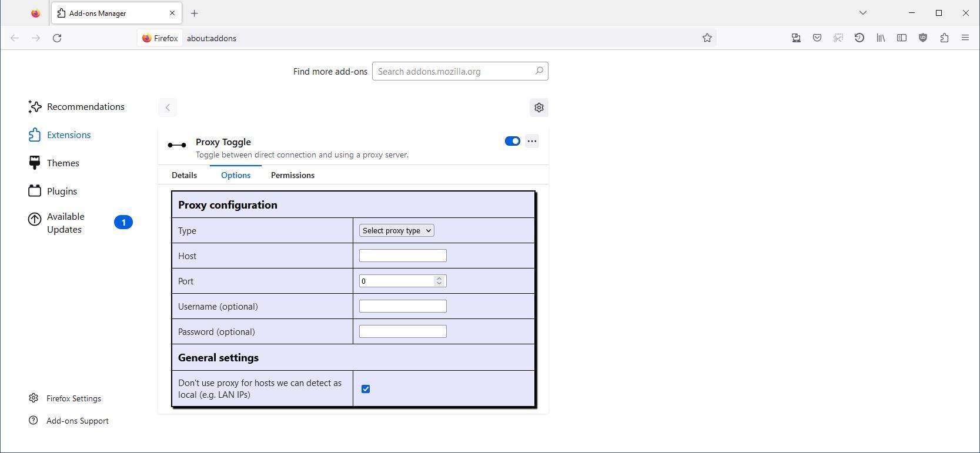The width and height of the screenshot is (980, 453).
Task: Minimize the Firefox window
Action: coord(912,13)
